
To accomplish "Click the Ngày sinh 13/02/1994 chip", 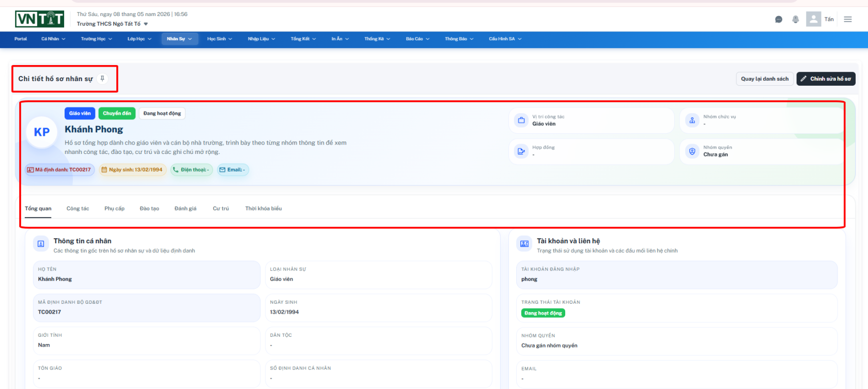I will click(x=133, y=169).
